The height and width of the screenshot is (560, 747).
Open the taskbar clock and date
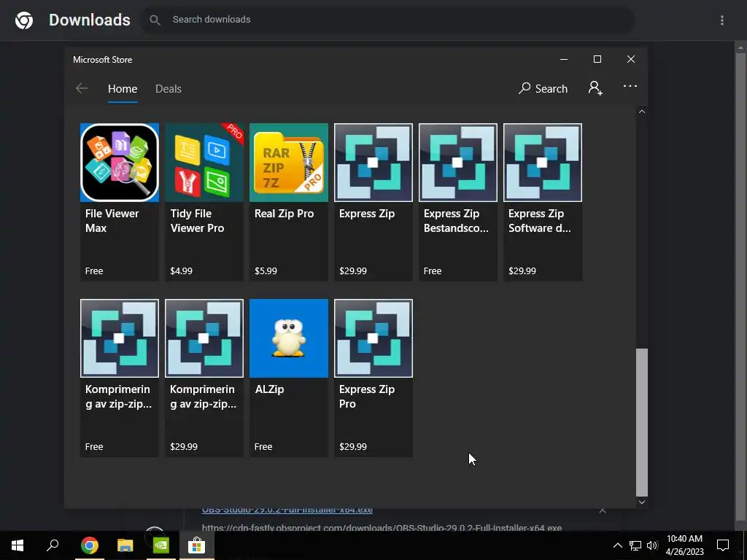(684, 545)
